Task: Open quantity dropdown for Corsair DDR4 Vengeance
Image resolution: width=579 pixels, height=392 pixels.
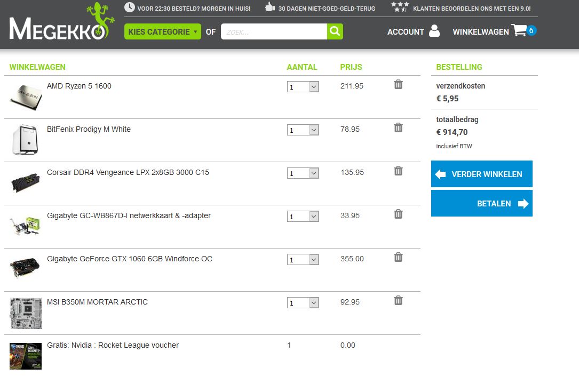Action: point(303,173)
